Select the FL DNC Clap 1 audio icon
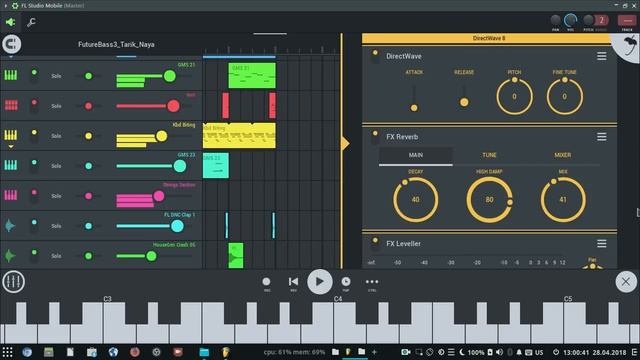Screen dimensions: 640x360 pyautogui.click(x=10, y=226)
